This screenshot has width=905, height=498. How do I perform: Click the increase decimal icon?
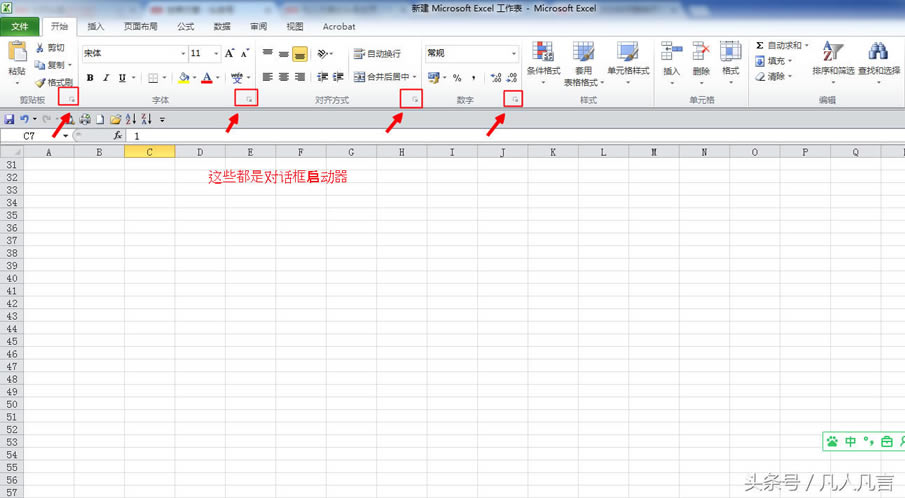[x=495, y=77]
